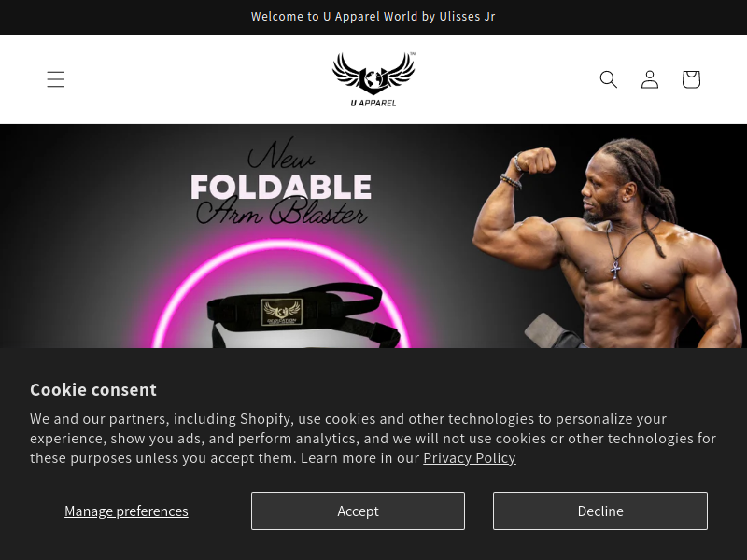The height and width of the screenshot is (560, 747).
Task: Select the arm blaster product image
Action: [303, 315]
